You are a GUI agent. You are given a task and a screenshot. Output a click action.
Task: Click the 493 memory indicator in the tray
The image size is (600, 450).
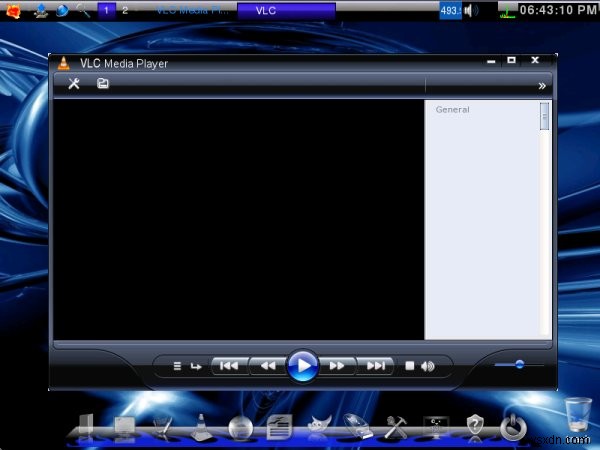coord(450,10)
